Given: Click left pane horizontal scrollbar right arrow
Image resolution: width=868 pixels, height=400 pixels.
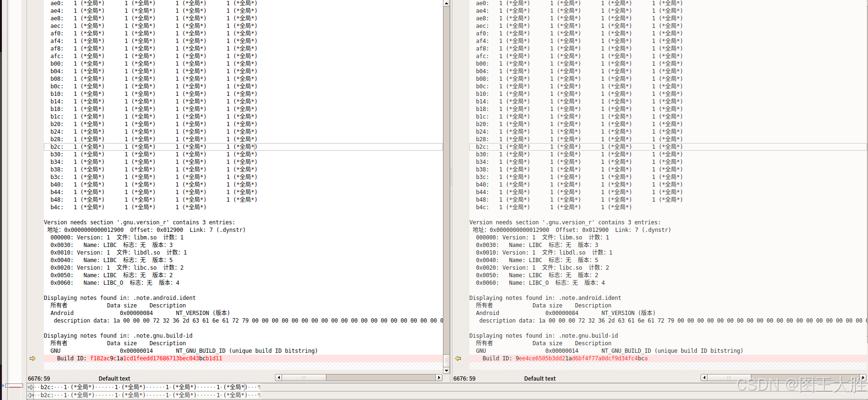Looking at the screenshot, I should (439, 378).
